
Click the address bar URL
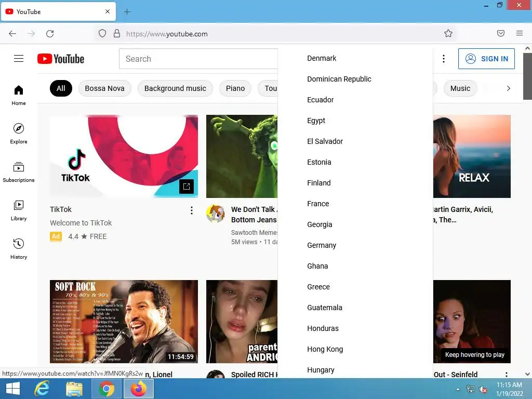pyautogui.click(x=167, y=34)
